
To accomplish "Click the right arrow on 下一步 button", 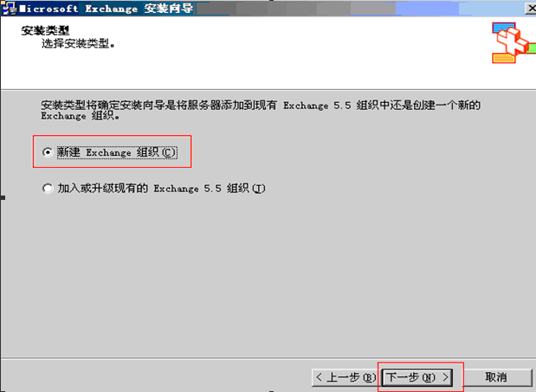I will [445, 377].
